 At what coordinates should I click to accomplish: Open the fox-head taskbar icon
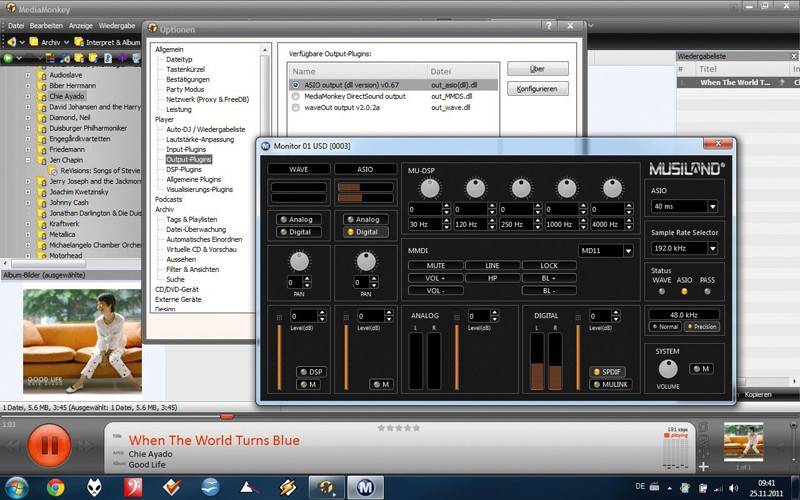coord(94,488)
